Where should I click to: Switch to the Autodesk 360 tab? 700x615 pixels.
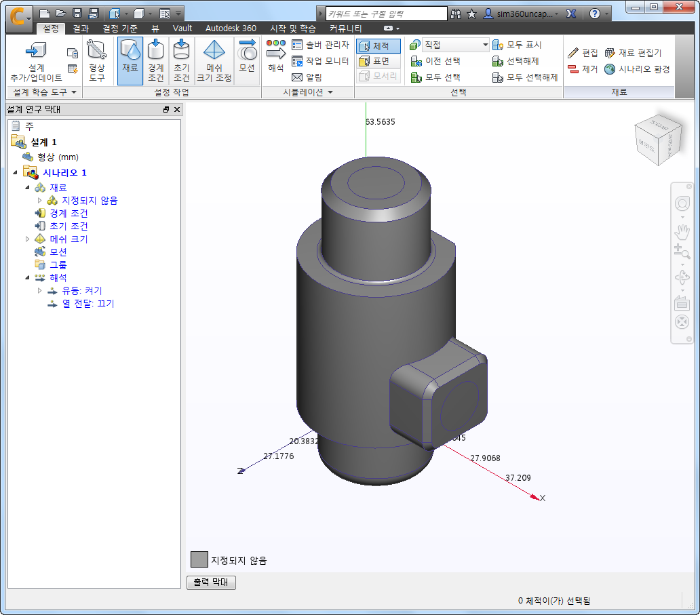(231, 28)
